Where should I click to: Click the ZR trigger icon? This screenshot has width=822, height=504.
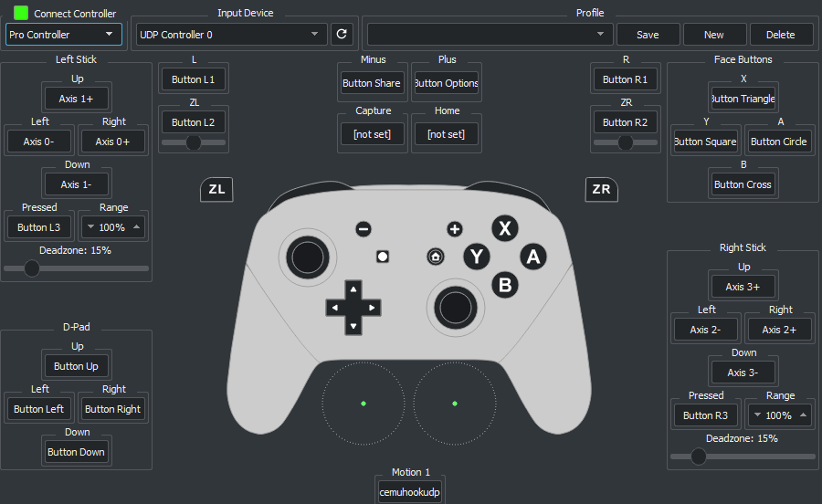601,189
